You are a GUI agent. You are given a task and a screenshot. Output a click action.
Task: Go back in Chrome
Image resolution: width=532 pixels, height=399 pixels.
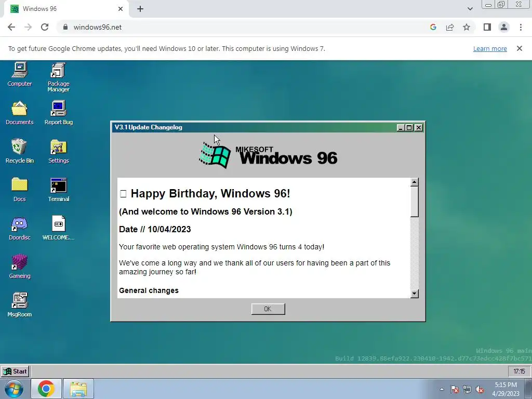coord(11,27)
